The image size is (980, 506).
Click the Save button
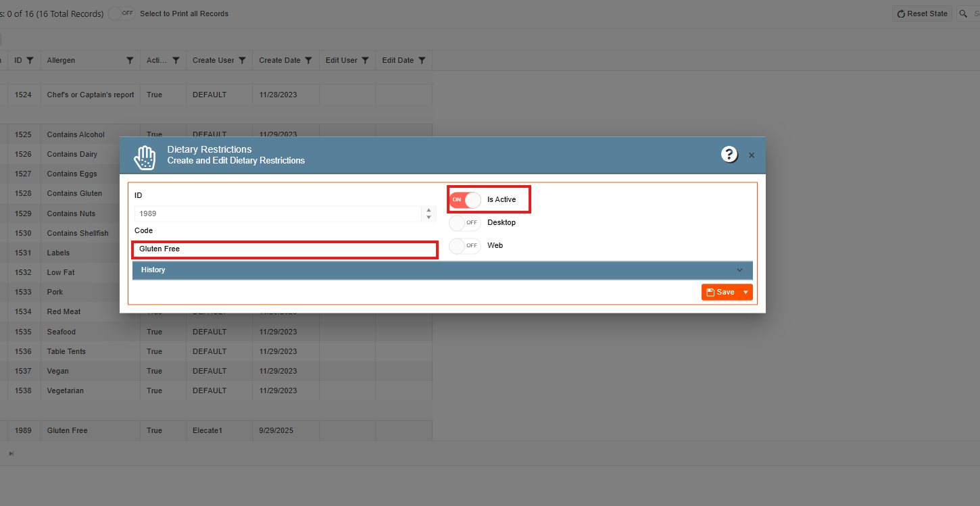pos(720,292)
